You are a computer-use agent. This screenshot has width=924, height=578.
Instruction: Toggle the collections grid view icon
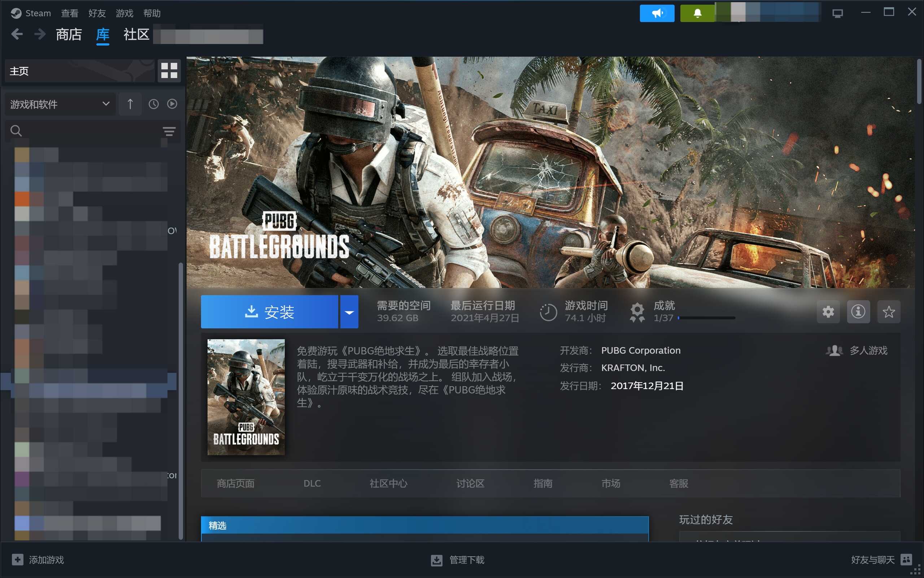[169, 71]
